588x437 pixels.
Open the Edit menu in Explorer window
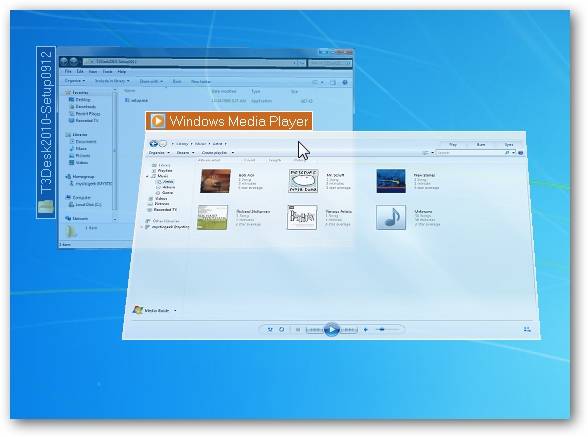coord(80,71)
